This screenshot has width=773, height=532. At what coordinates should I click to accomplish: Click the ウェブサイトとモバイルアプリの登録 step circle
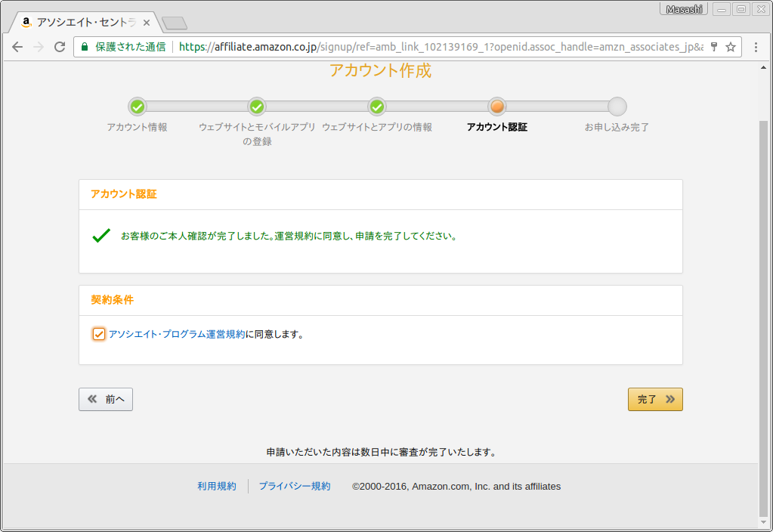pos(257,107)
